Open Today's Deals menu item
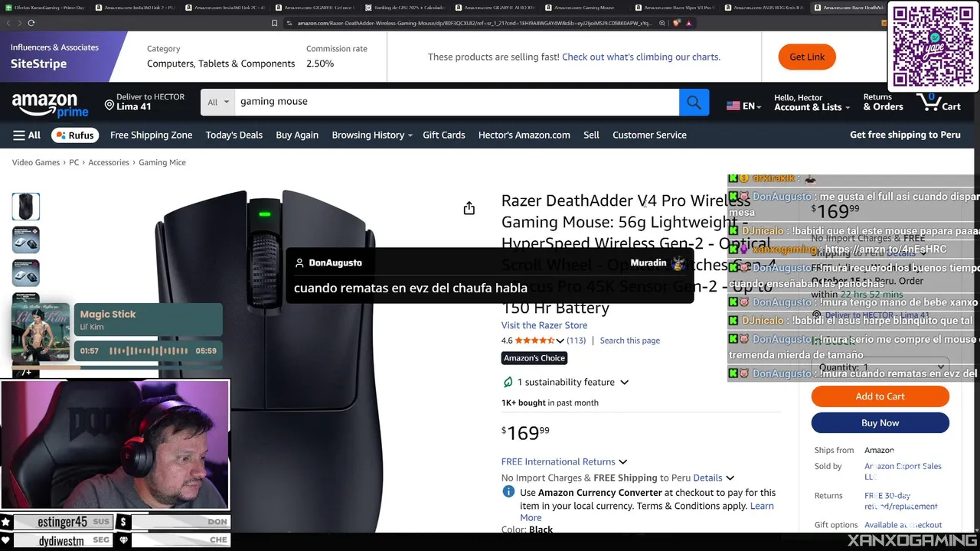 coord(234,135)
